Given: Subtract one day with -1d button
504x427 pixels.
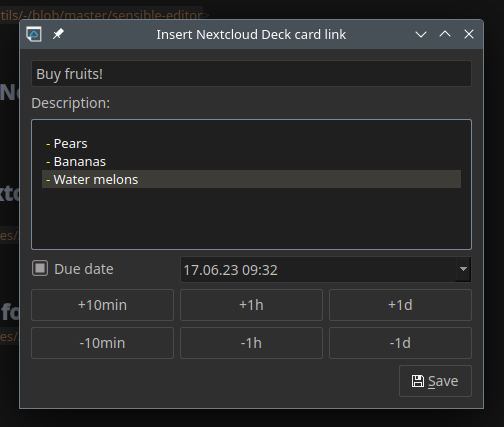Looking at the screenshot, I should (x=400, y=343).
